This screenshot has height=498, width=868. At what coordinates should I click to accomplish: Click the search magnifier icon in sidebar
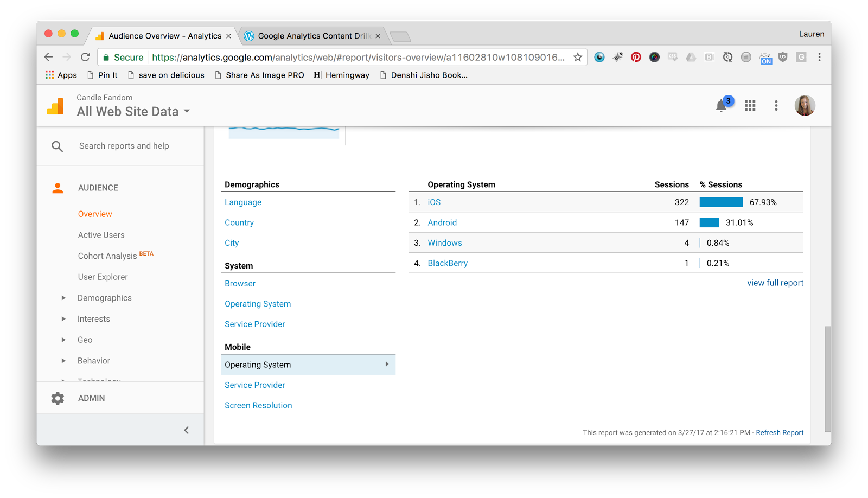(x=58, y=146)
